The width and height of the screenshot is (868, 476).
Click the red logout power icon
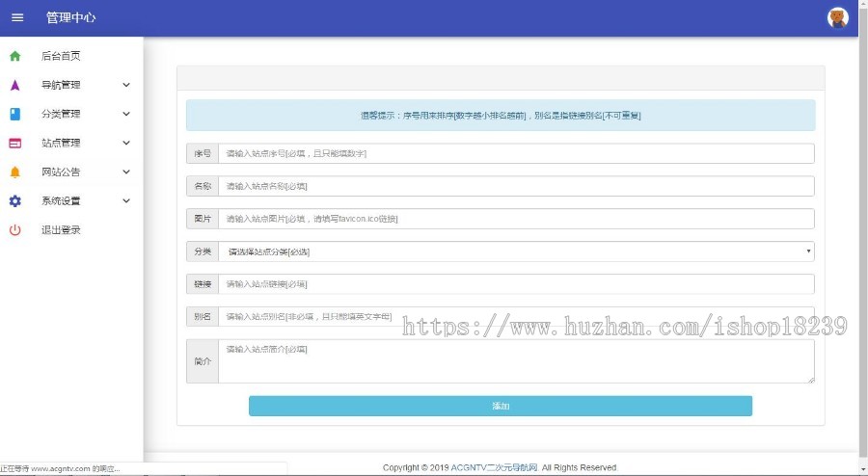click(14, 230)
